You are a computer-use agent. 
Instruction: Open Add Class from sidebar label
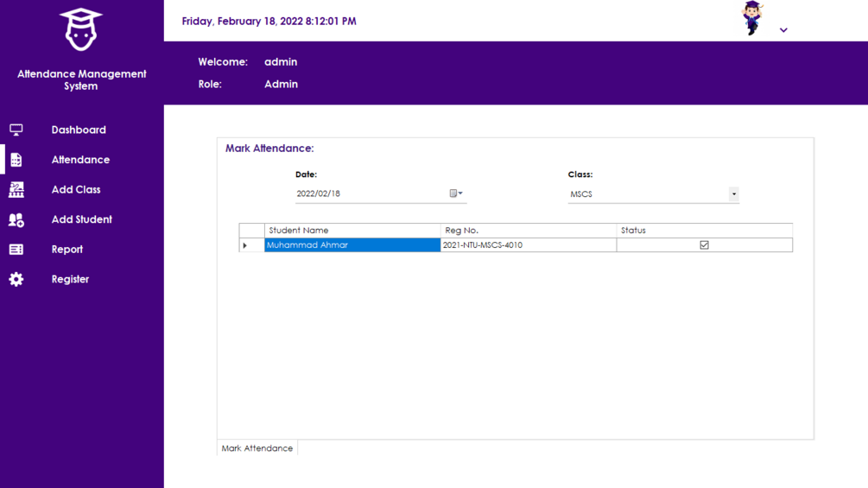pyautogui.click(x=76, y=189)
